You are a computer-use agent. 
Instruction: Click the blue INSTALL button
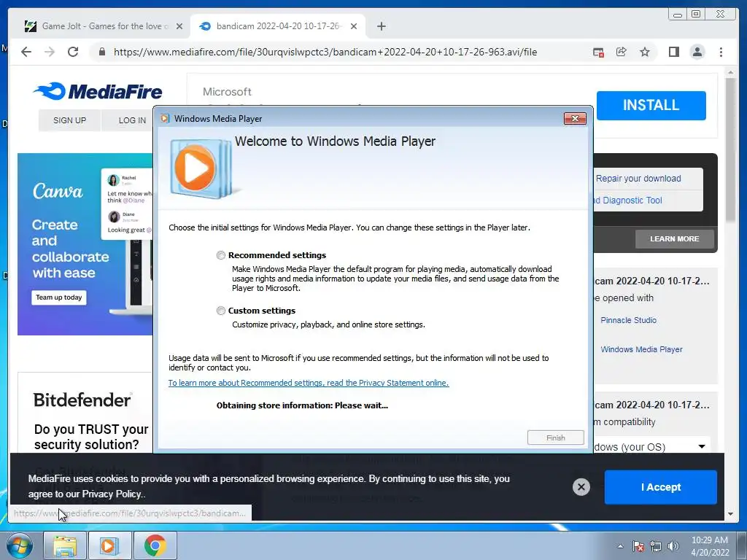click(651, 105)
